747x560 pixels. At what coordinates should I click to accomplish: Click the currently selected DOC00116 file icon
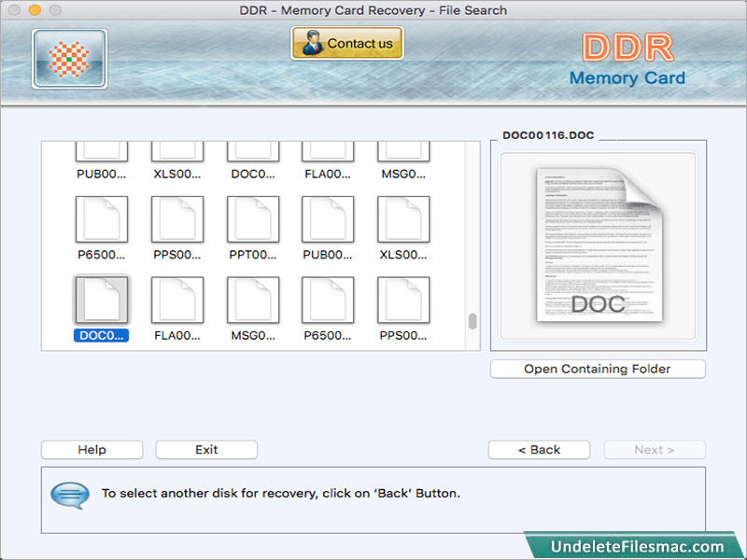pos(102,301)
